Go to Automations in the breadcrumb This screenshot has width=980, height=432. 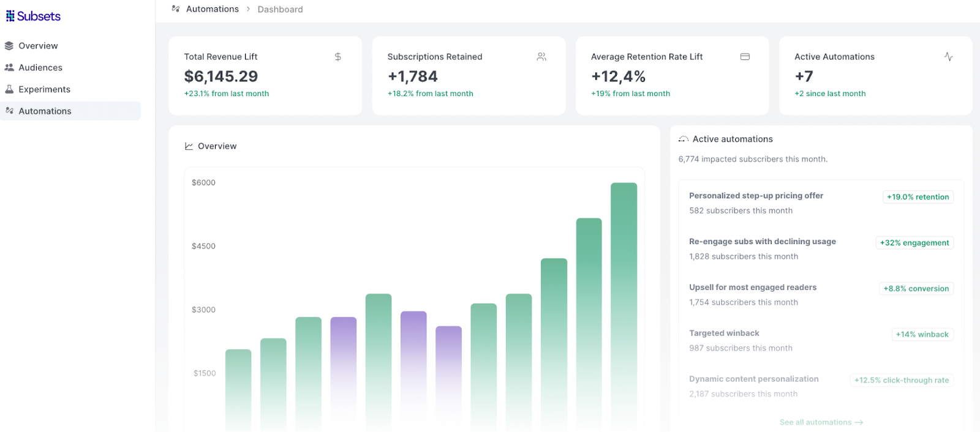[213, 9]
